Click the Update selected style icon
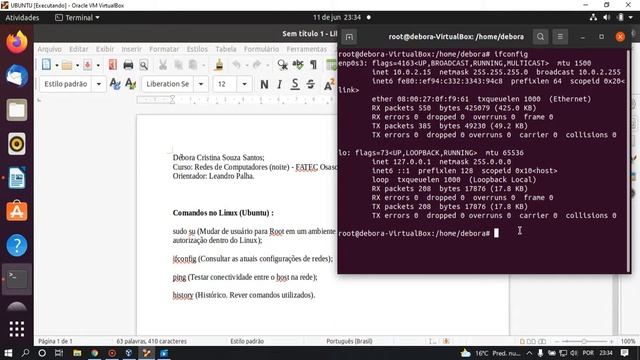 point(115,84)
